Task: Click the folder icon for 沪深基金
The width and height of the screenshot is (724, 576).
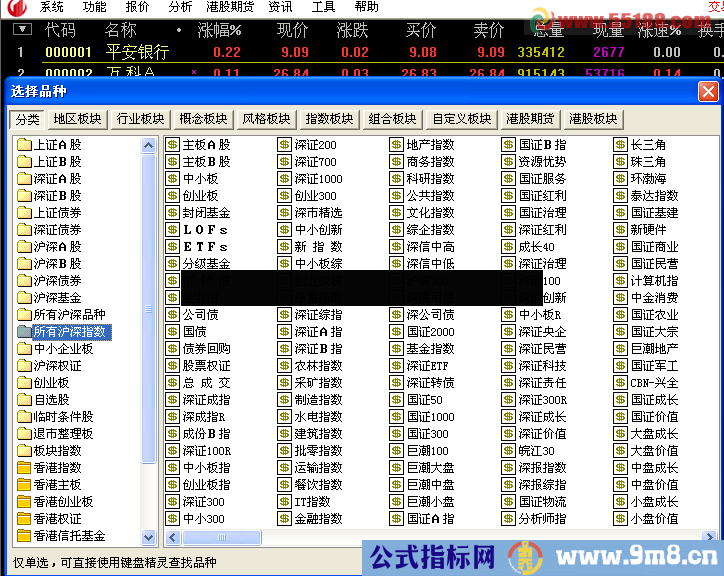Action: tap(24, 298)
